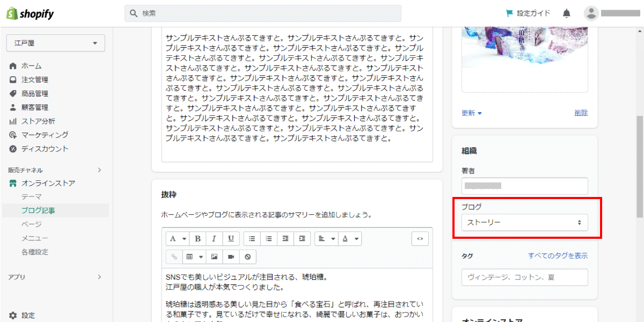Viewport: 644px width, 322px height.
Task: Toggle underline in the 抜粋 editor
Action: click(x=231, y=239)
